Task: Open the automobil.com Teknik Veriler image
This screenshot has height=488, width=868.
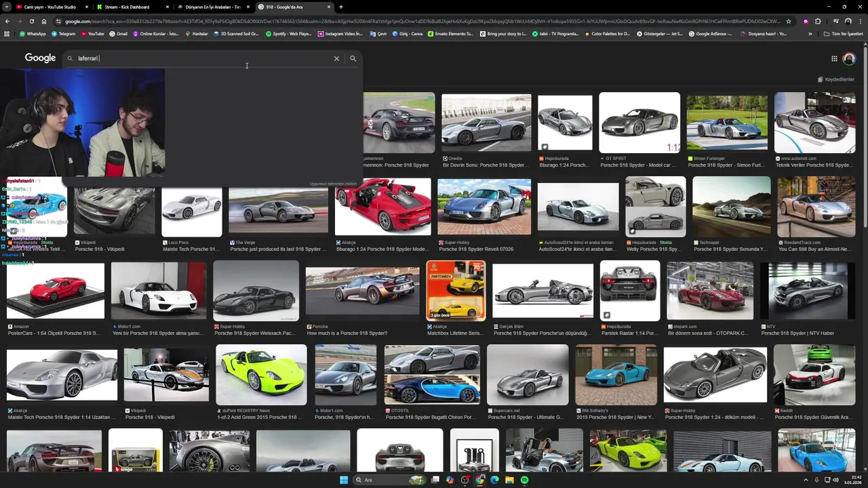Action: point(815,123)
